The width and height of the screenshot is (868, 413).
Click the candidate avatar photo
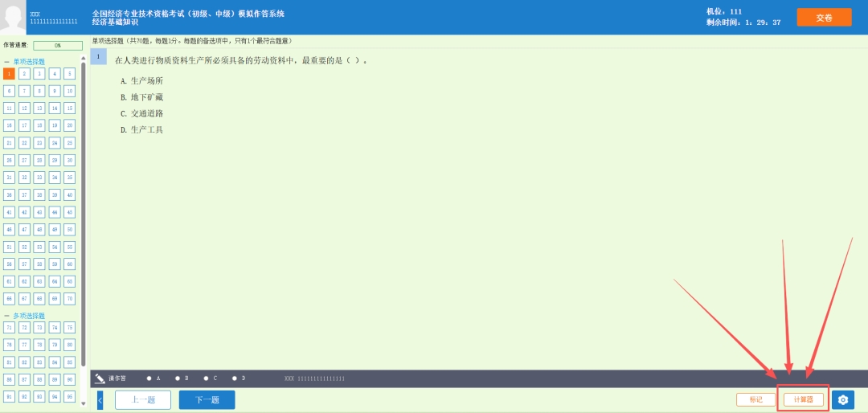pyautogui.click(x=14, y=17)
